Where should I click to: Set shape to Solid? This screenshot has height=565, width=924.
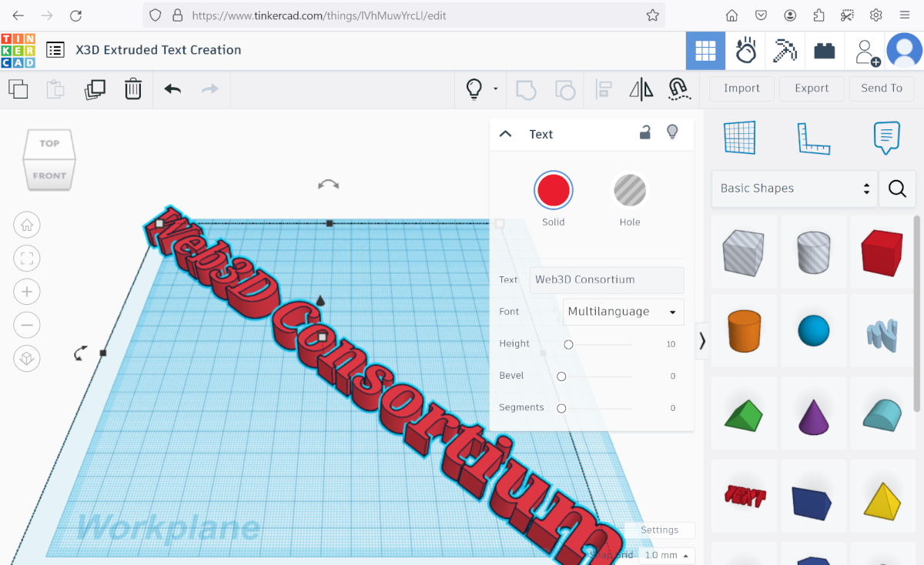[553, 190]
